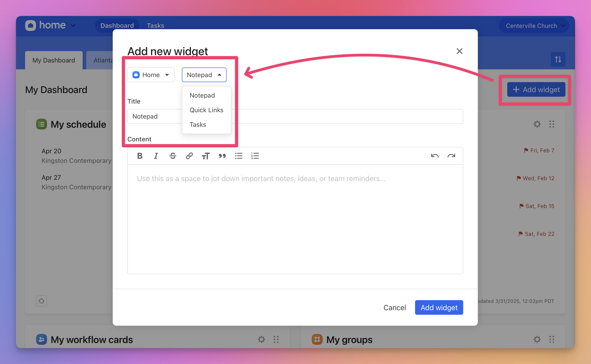Change text size with heading icon
Image resolution: width=591 pixels, height=364 pixels.
[206, 156]
